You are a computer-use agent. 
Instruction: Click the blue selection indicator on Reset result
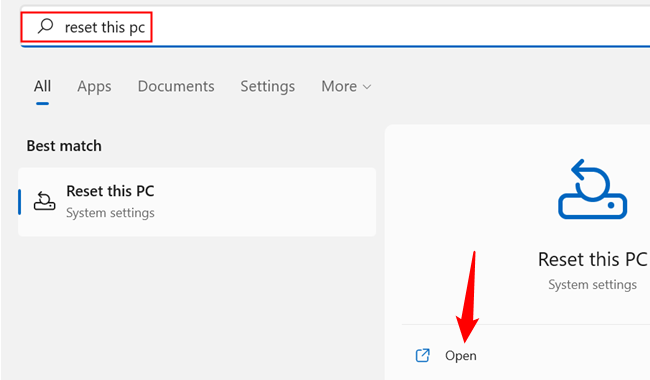(19, 202)
